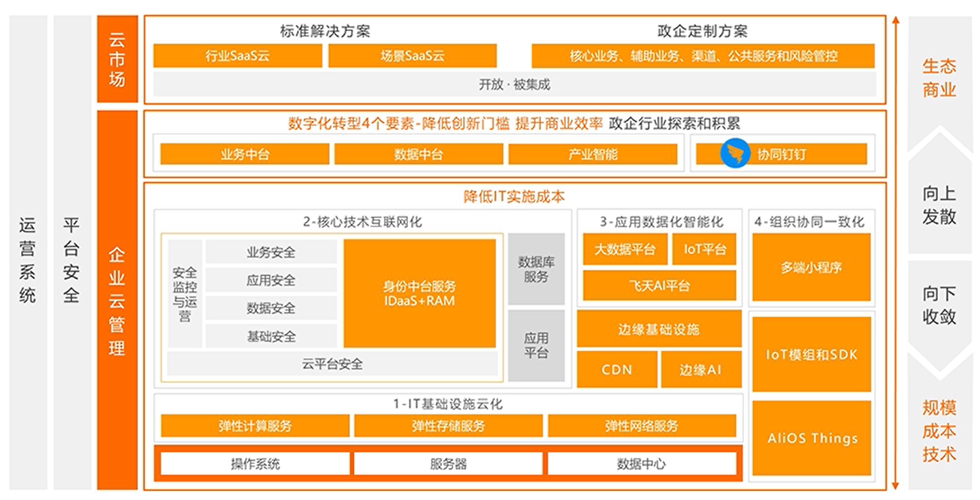Click the 1-IT基础设施云化 heading
This screenshot has height=500, width=980.
[448, 404]
